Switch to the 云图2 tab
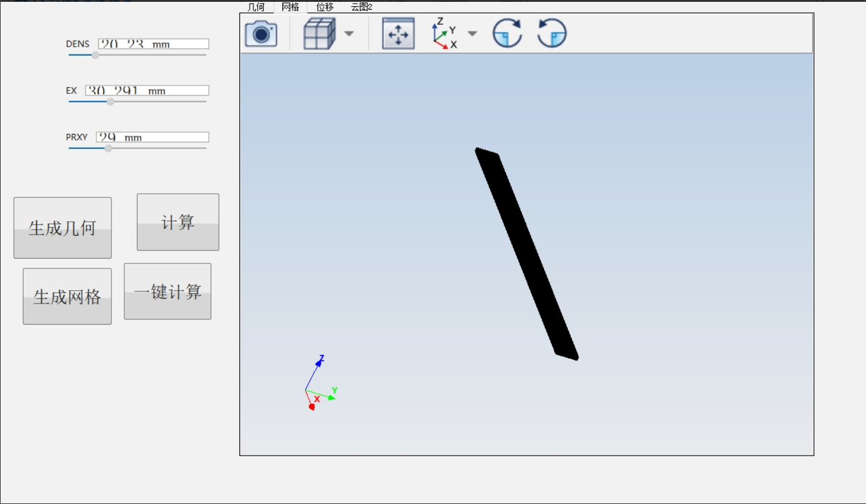Viewport: 866px width, 504px height. click(x=362, y=7)
